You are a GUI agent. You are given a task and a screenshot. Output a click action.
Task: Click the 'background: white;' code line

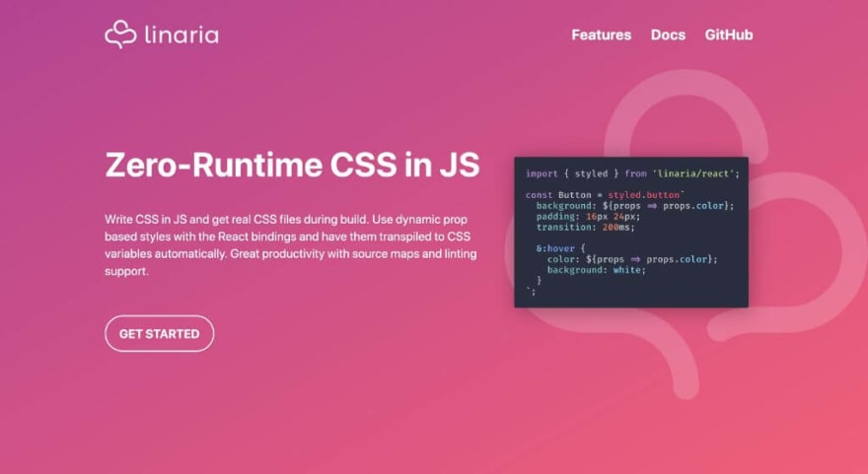[597, 270]
